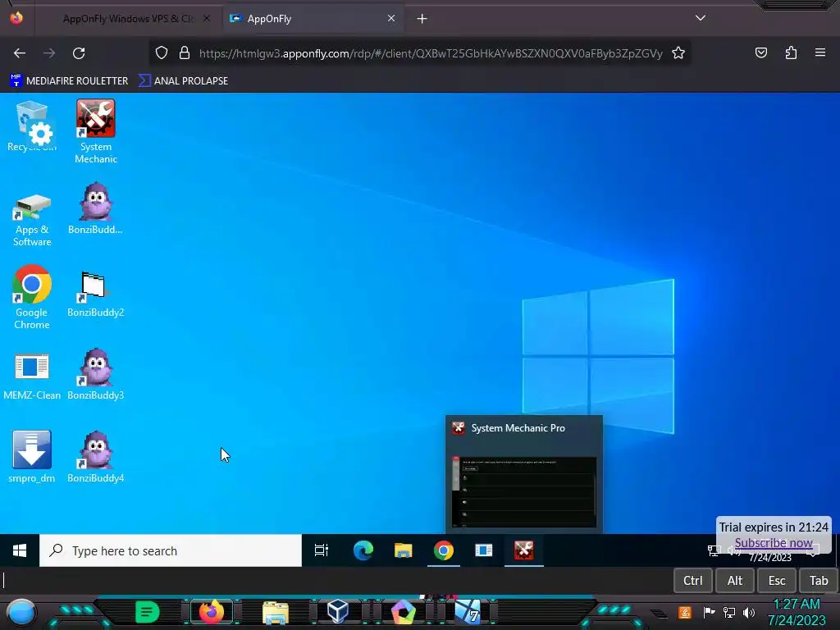Send Ctrl key to remote session

[692, 580]
